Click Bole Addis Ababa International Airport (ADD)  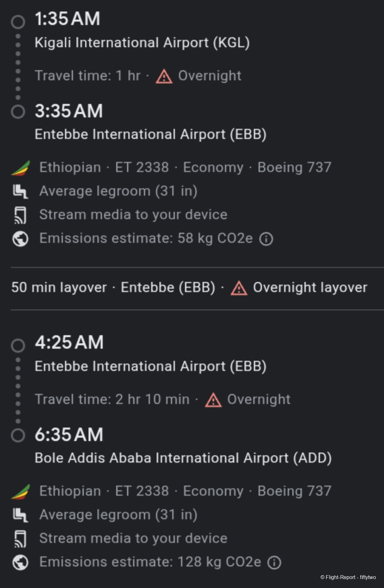pos(183,458)
